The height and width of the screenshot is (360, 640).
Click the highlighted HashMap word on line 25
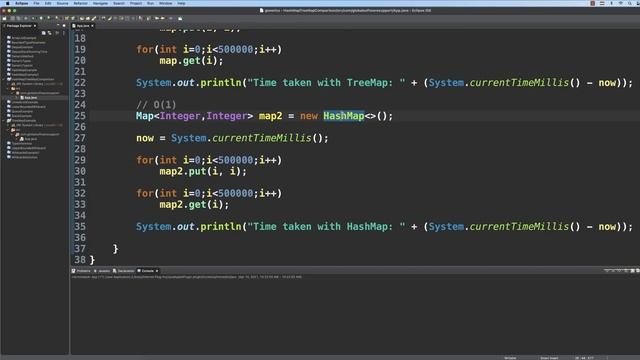pos(344,116)
